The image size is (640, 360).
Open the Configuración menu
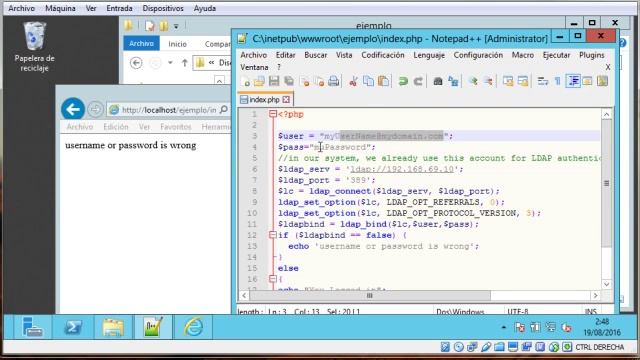click(478, 55)
